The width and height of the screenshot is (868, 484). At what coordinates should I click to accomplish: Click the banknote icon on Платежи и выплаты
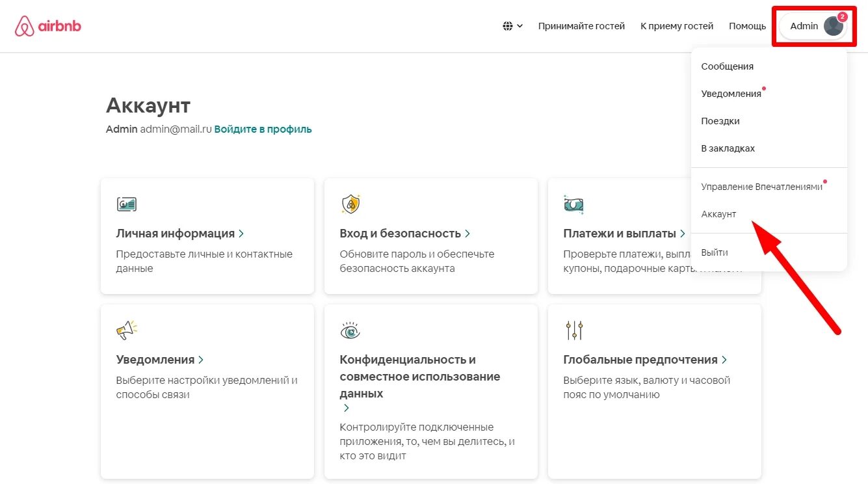coord(574,203)
